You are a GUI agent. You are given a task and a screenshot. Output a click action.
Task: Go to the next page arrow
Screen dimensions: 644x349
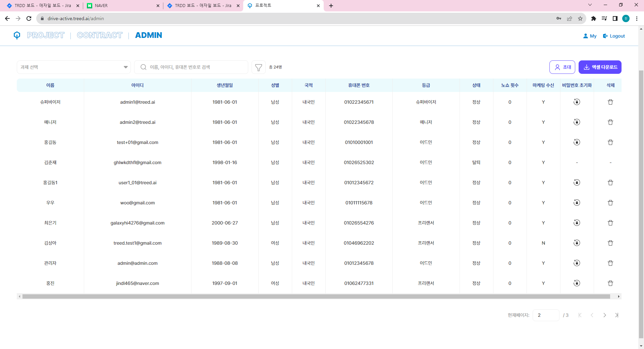click(604, 315)
